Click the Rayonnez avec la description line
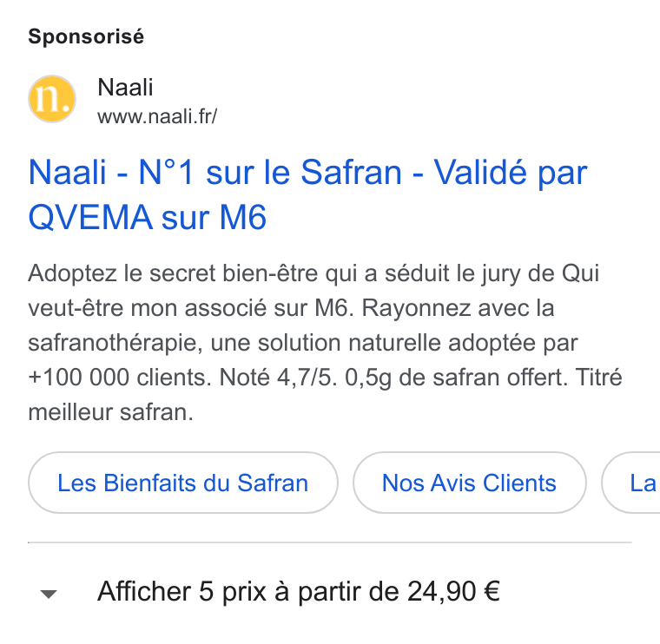The image size is (660, 644). coord(458,308)
